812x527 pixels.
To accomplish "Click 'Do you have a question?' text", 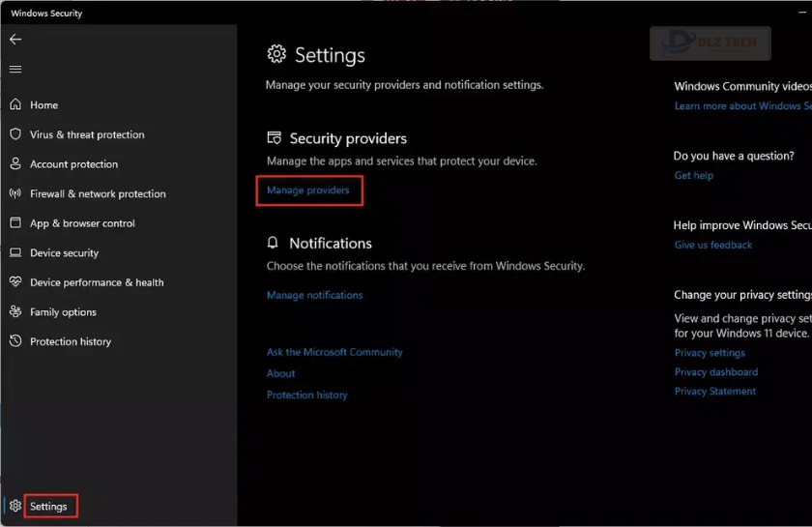I will tap(734, 156).
